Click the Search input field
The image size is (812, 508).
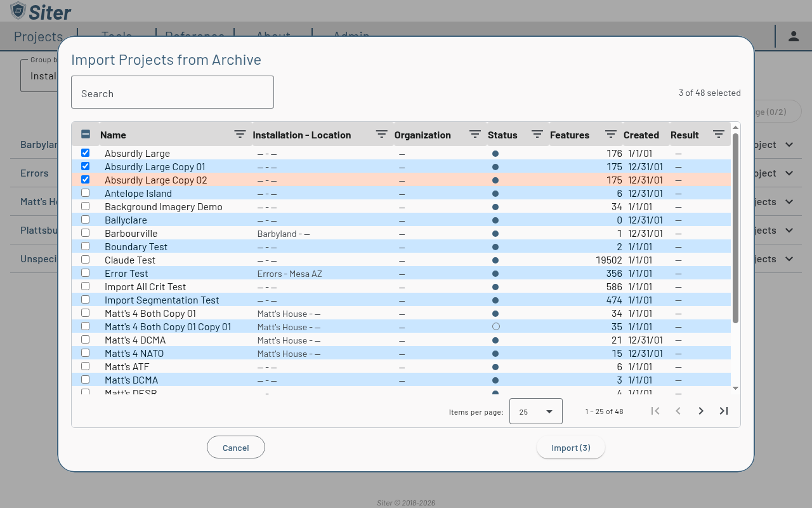[x=173, y=93]
